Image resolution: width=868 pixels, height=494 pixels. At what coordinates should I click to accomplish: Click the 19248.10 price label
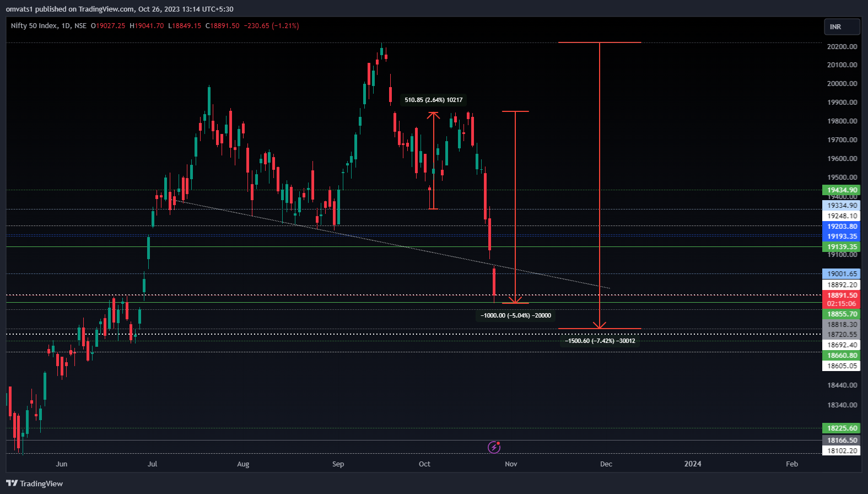click(842, 216)
